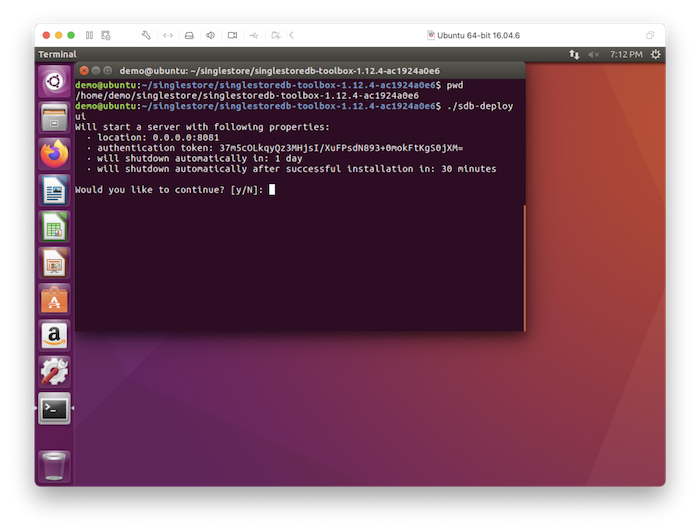Open VM settings wrench icon
This screenshot has height=532, width=700.
[x=146, y=35]
